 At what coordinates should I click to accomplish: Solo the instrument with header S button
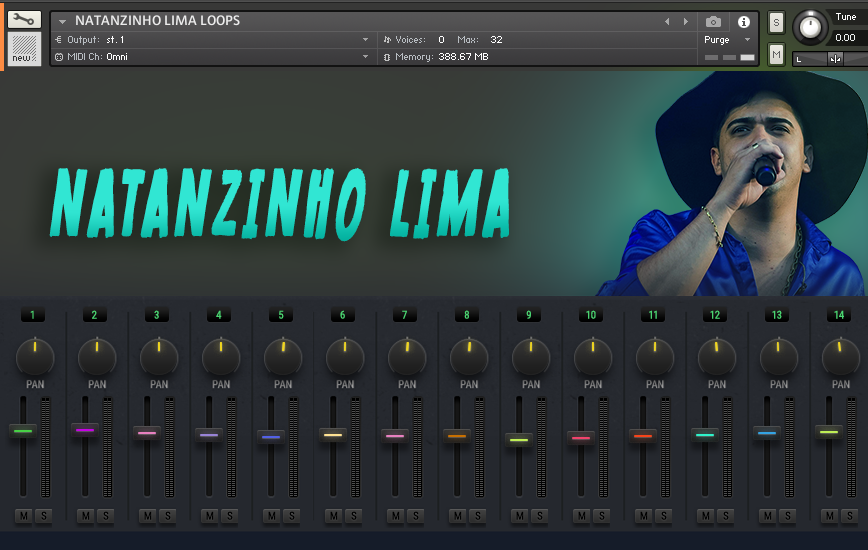776,23
